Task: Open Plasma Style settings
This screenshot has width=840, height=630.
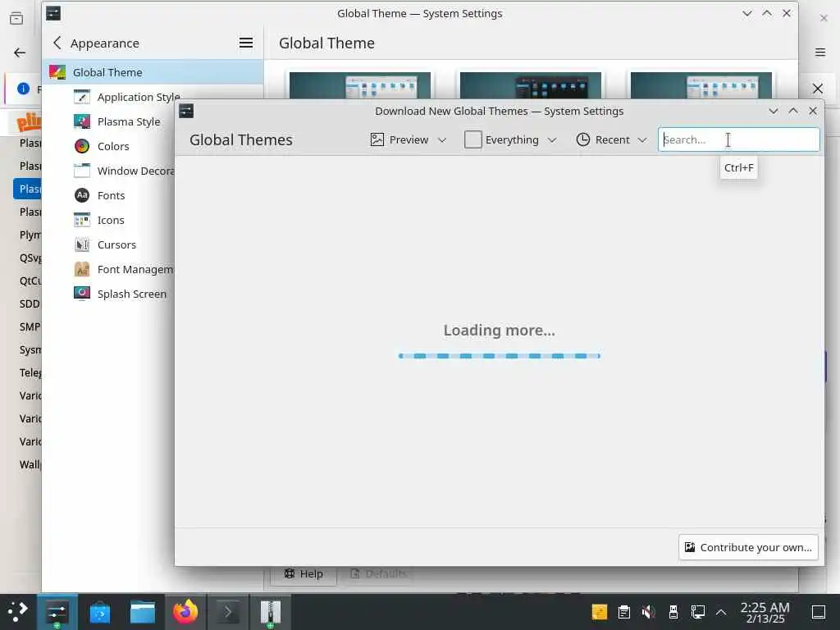Action: [x=129, y=121]
